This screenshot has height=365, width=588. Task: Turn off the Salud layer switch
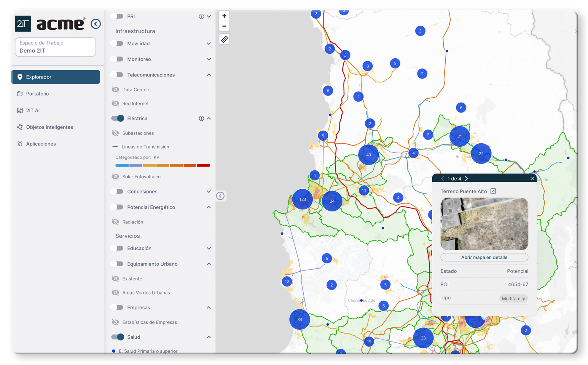[x=117, y=337]
